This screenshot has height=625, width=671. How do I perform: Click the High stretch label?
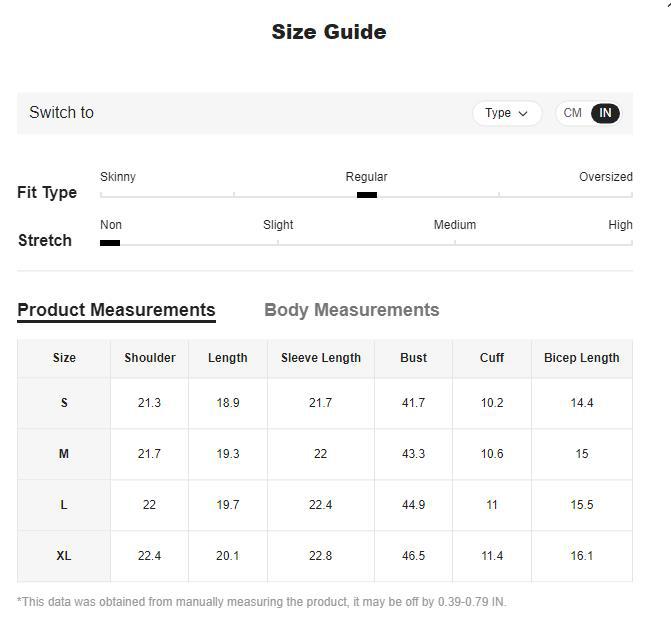(620, 225)
